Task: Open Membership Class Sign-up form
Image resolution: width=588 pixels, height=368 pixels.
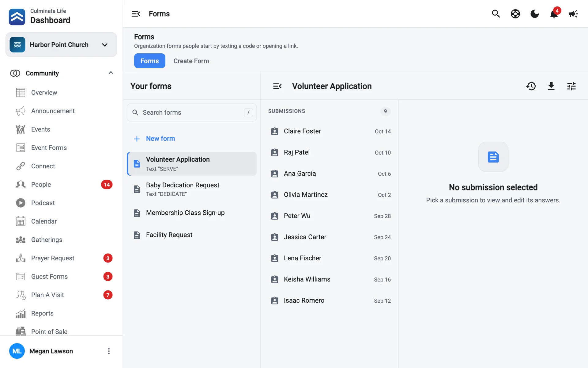Action: (192, 213)
